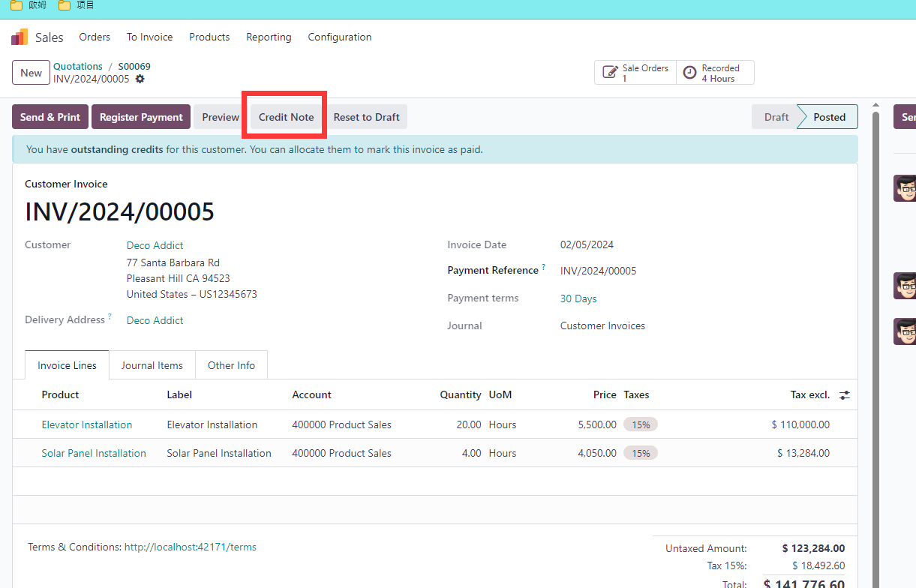This screenshot has height=588, width=916.
Task: Click the outstanding credits notice banner
Action: [435, 149]
